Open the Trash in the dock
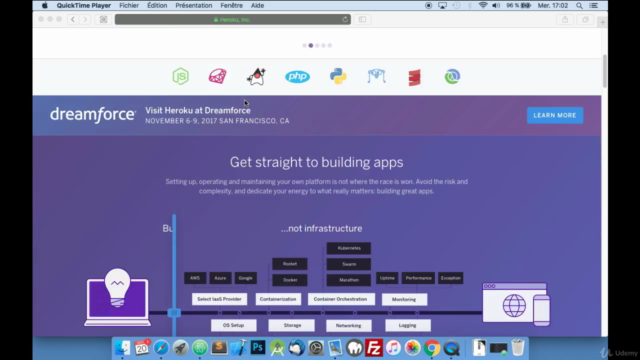 [x=518, y=348]
